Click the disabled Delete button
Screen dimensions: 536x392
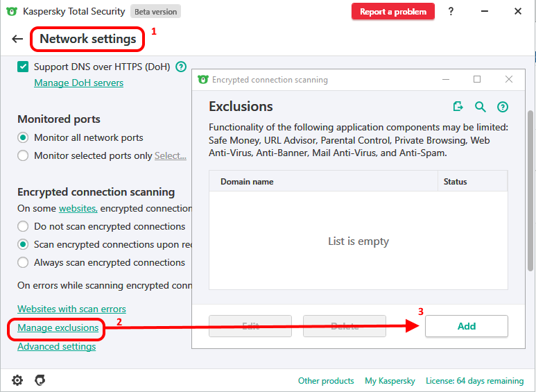pyautogui.click(x=345, y=326)
